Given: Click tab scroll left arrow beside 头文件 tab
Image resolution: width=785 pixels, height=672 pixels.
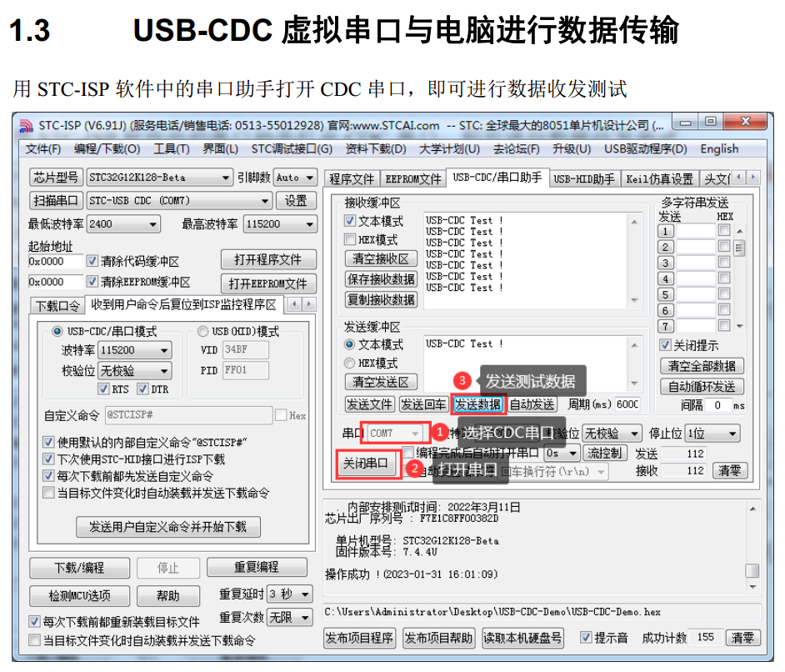Looking at the screenshot, I should [x=739, y=177].
